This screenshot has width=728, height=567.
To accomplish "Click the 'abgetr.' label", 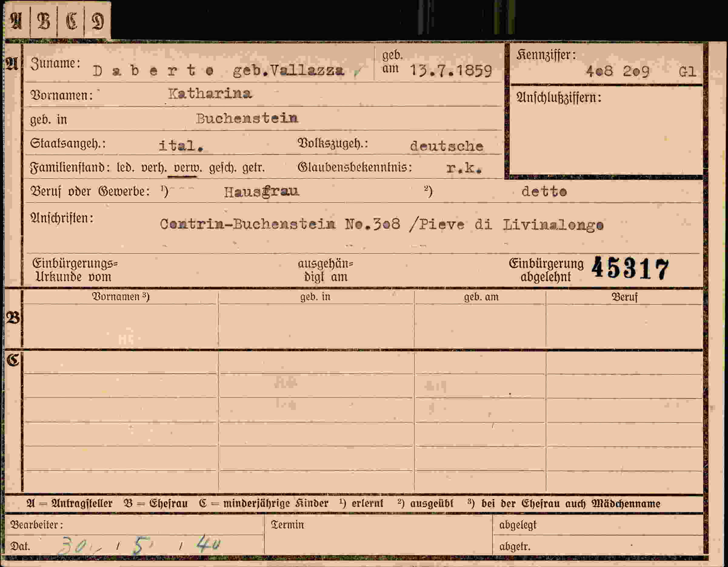I will point(515,547).
